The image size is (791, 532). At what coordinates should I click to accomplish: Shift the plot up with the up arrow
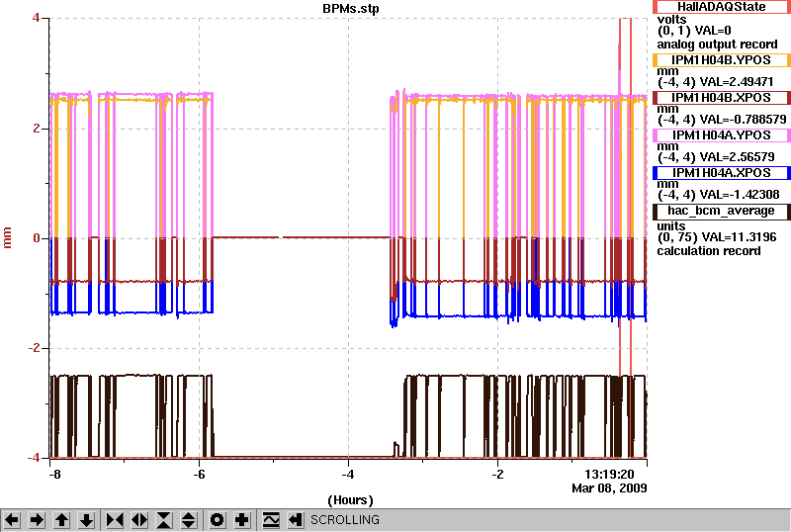tap(61, 520)
